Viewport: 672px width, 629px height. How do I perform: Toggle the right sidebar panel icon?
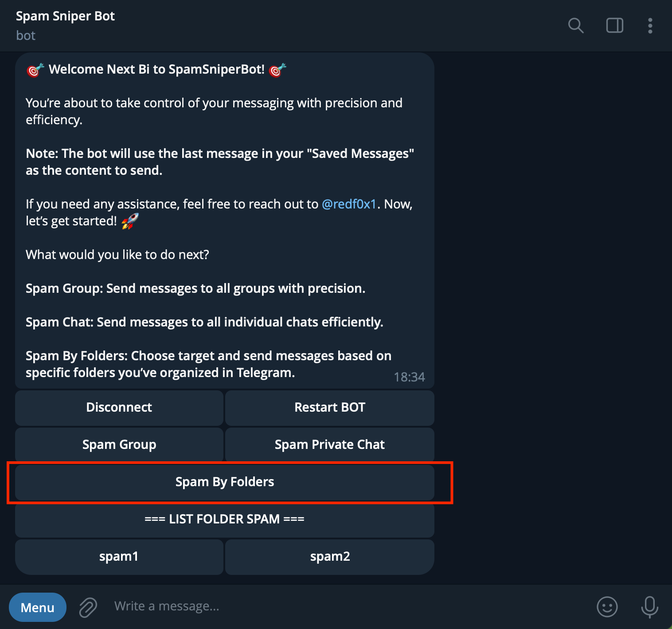tap(614, 26)
